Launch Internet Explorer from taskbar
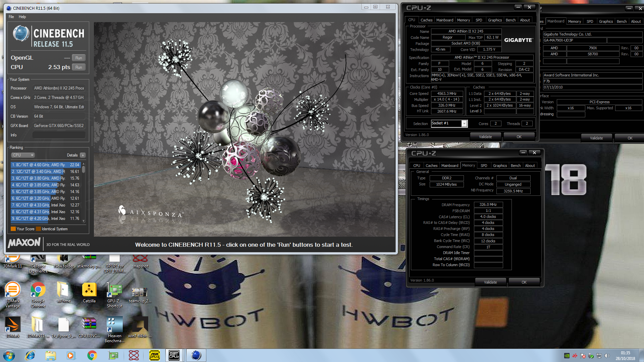Viewport: 644px width, 362px height. [x=30, y=355]
